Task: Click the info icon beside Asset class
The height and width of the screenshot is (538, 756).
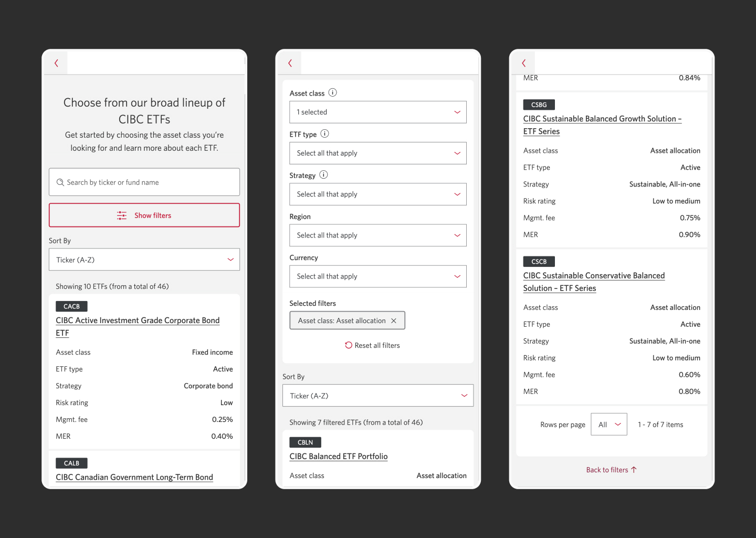Action: click(x=332, y=92)
